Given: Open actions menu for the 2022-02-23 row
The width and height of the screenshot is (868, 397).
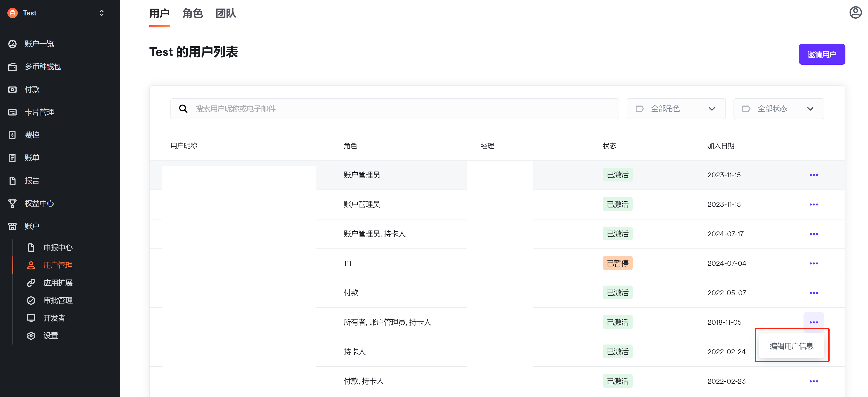Looking at the screenshot, I should (x=813, y=381).
